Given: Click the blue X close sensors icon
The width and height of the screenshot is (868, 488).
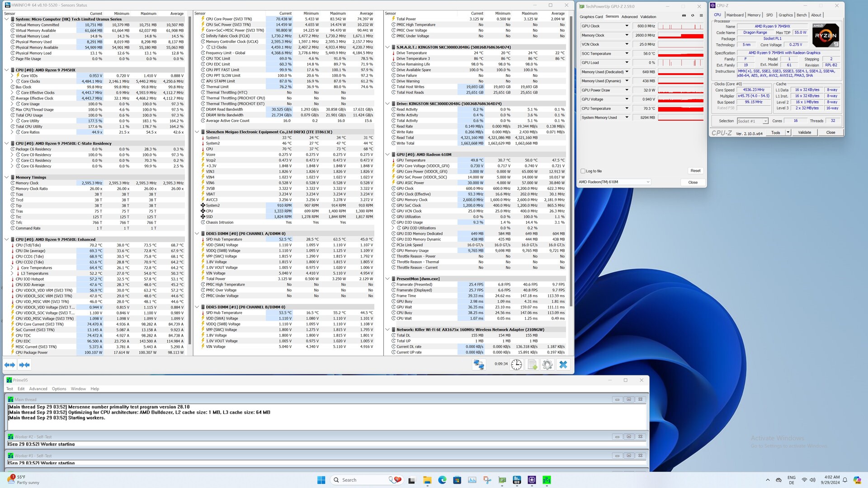Looking at the screenshot, I should tap(563, 365).
